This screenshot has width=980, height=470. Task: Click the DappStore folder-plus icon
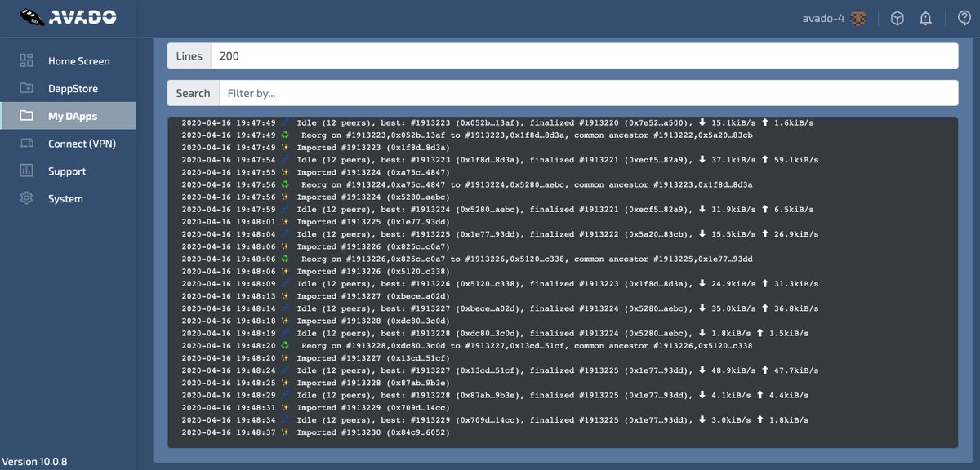pyautogui.click(x=26, y=88)
